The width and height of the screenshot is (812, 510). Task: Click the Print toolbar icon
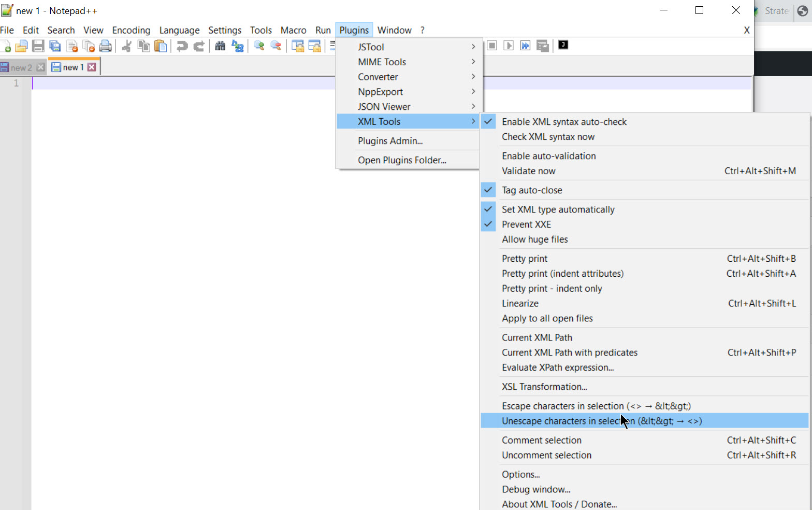(105, 47)
